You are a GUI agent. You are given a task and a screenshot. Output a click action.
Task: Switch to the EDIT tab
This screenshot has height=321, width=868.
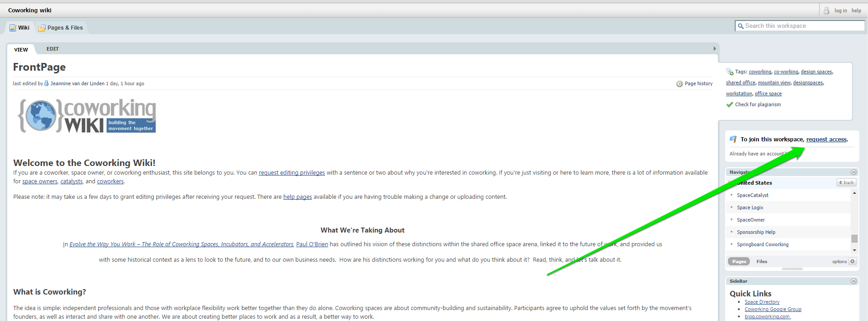52,49
